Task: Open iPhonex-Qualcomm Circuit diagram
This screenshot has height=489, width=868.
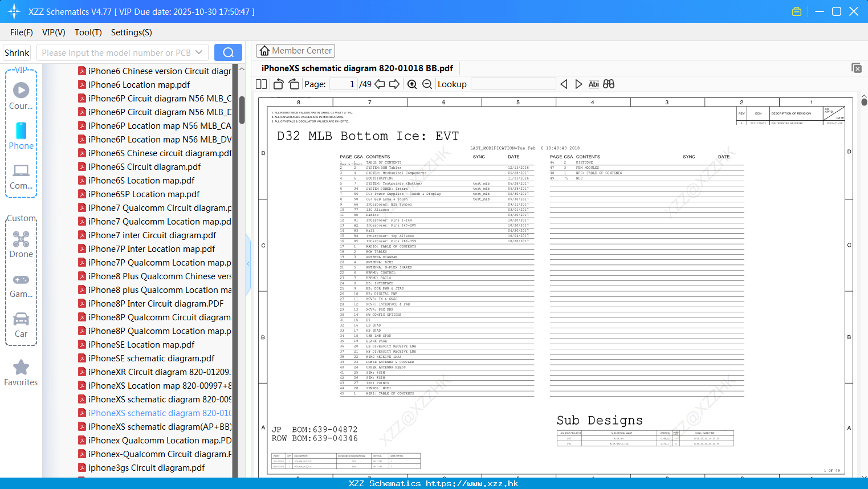Action: coord(160,454)
